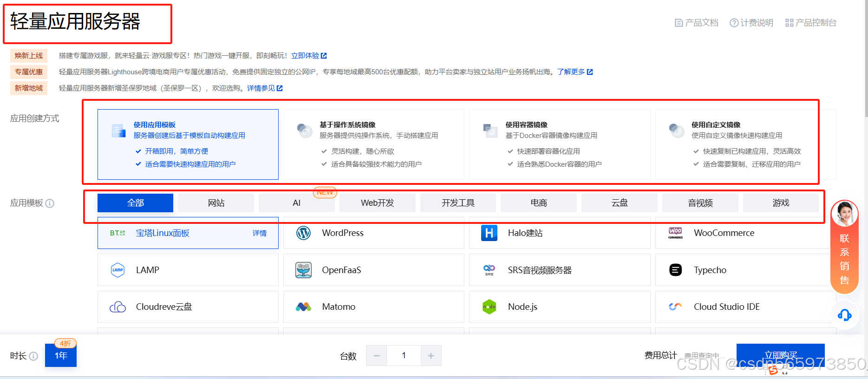Choose the WordPress template name
This screenshot has width=868, height=379.
click(343, 233)
